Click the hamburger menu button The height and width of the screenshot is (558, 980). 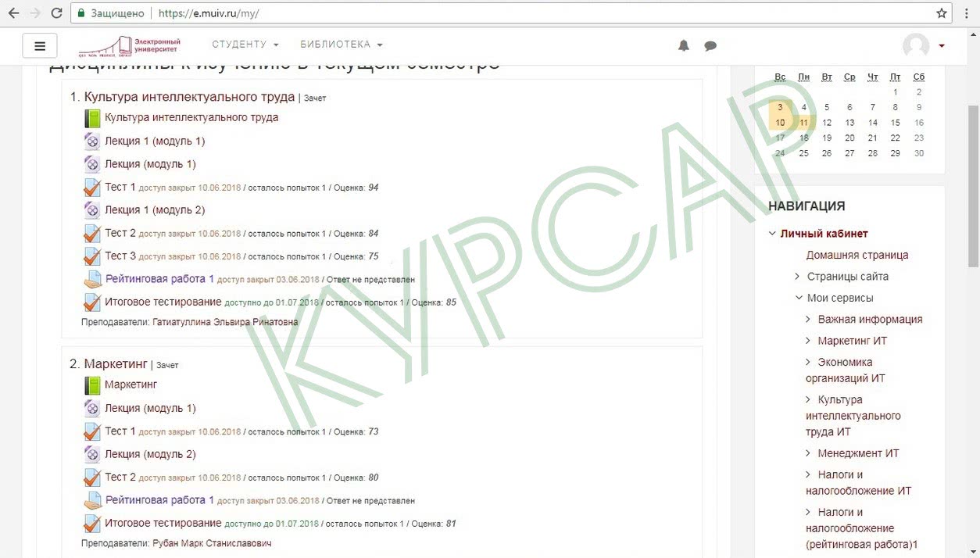click(x=40, y=46)
